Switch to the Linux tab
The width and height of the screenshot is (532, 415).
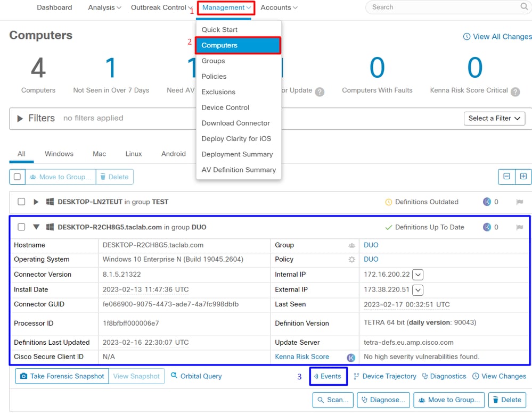(134, 154)
